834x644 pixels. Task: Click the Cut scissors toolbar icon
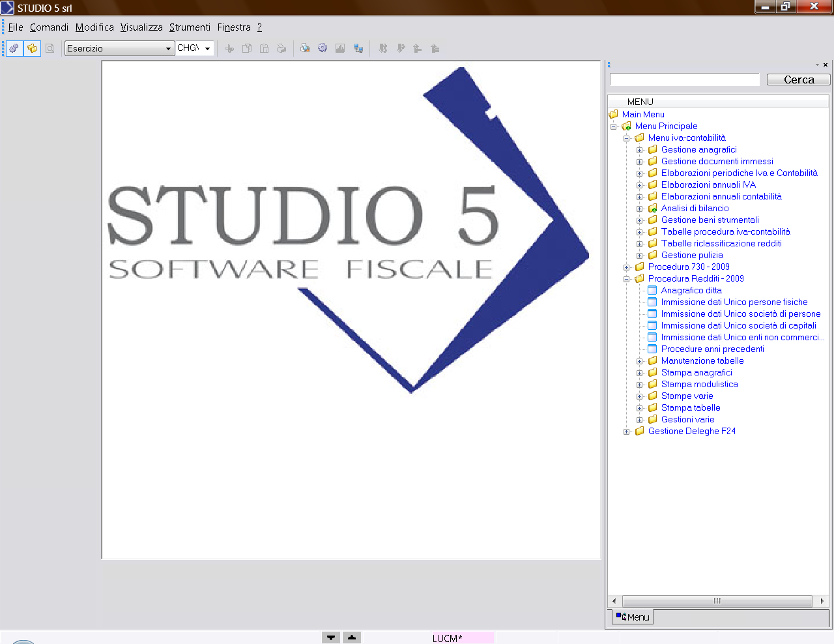click(x=229, y=48)
